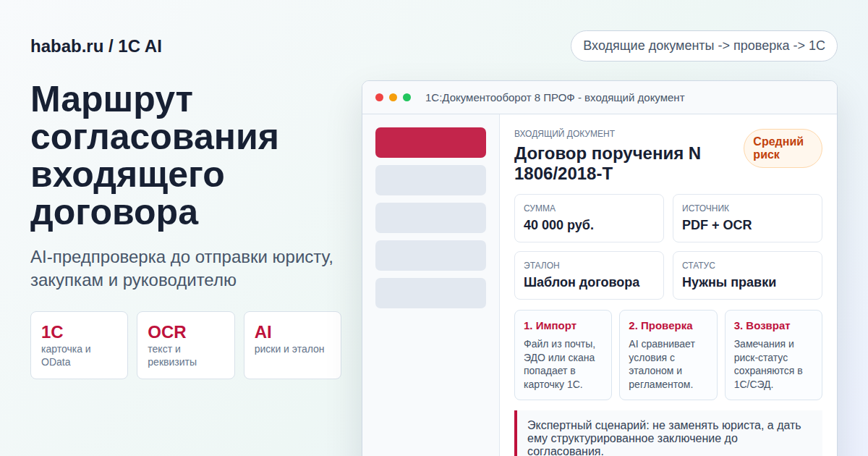Click the 'Входящие документы -> проверка -> 1С' pill
Screen dimensions: 868x456
tap(704, 46)
